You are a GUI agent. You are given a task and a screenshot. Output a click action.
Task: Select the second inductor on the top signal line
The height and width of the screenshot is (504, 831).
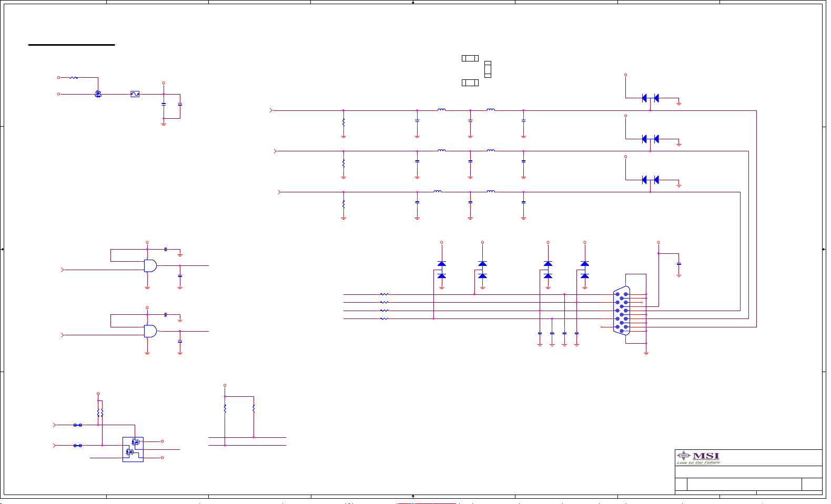(x=491, y=110)
